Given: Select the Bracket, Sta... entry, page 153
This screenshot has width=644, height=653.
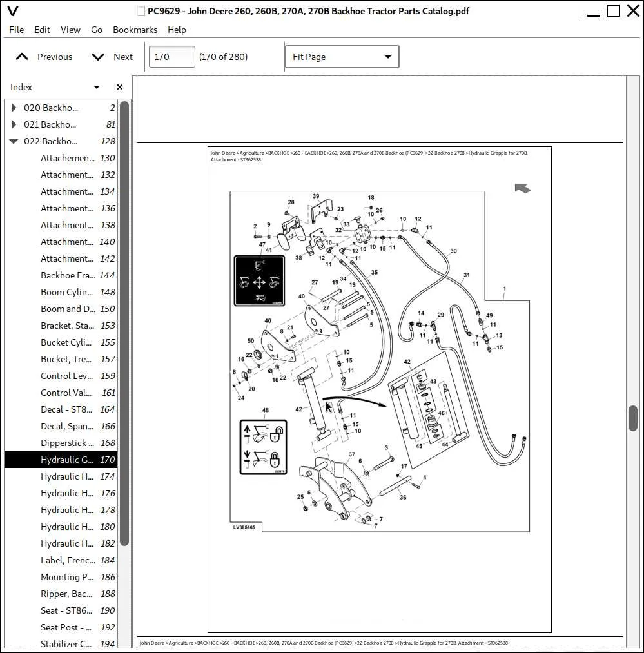Looking at the screenshot, I should coord(61,326).
